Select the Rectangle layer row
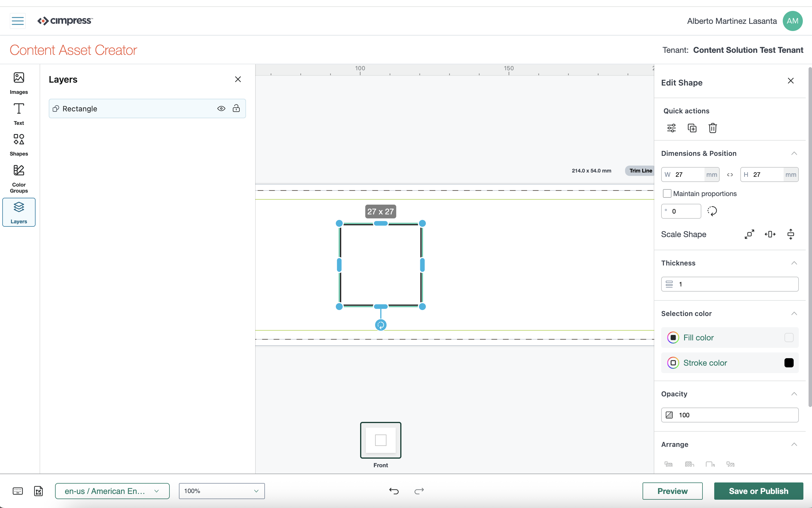Image resolution: width=812 pixels, height=508 pixels. point(147,108)
